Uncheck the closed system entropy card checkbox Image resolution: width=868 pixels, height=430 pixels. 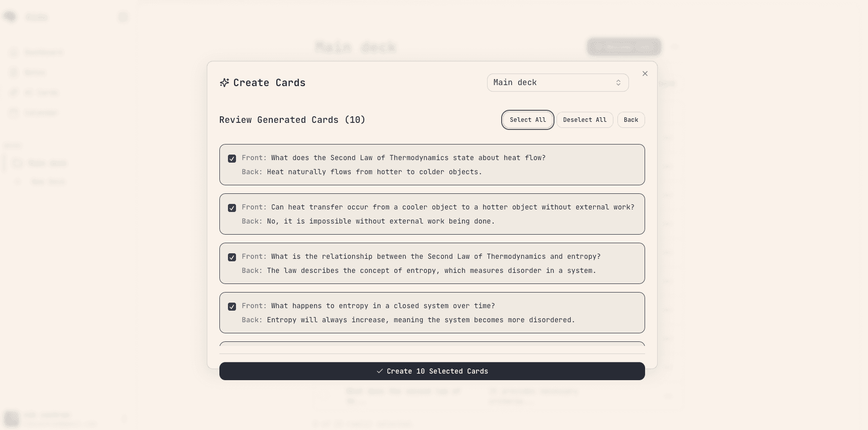coord(232,307)
